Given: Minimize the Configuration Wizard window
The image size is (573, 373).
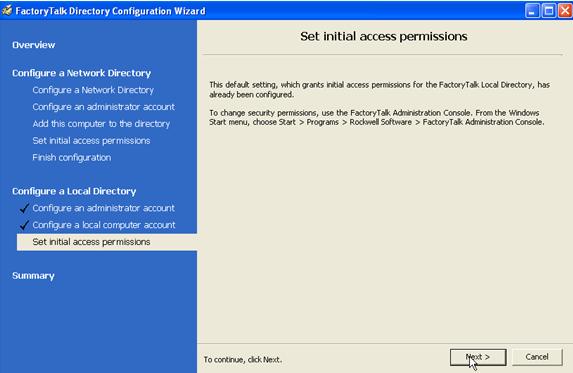Looking at the screenshot, I should pyautogui.click(x=532, y=11).
